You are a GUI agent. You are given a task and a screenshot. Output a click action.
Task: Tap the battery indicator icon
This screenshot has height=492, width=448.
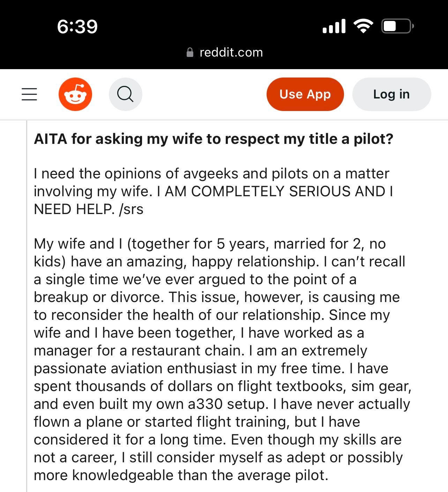[x=397, y=26]
